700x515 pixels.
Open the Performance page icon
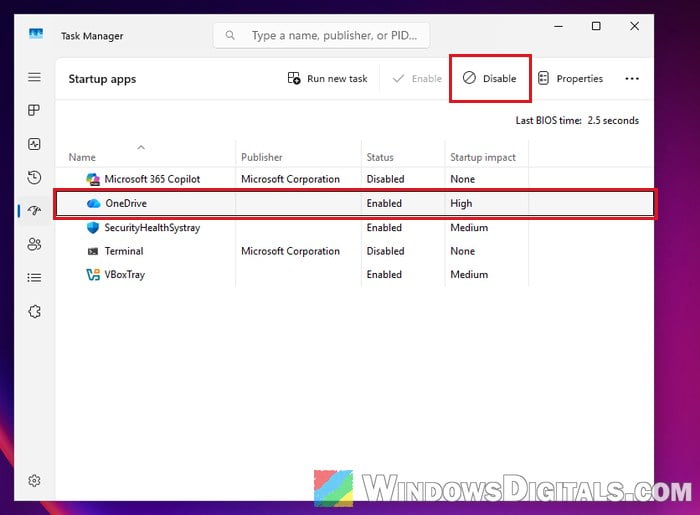[34, 144]
